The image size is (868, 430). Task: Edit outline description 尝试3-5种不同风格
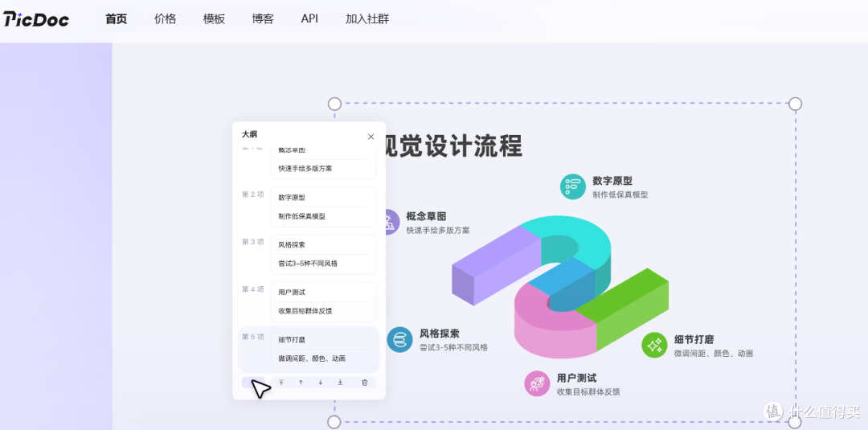[308, 264]
